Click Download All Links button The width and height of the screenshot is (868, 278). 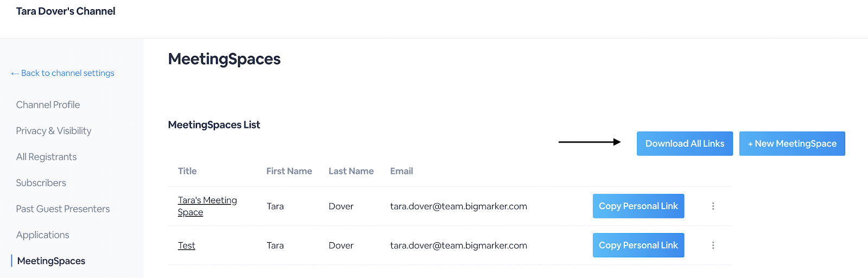[x=685, y=144]
